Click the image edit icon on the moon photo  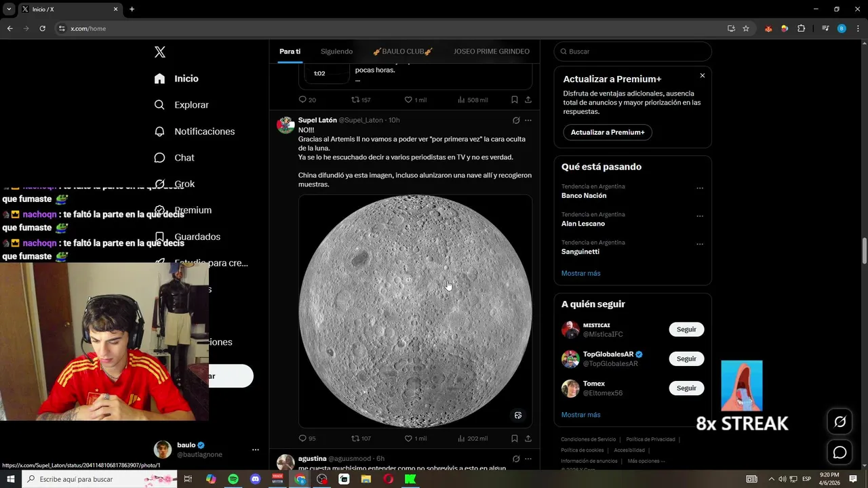pyautogui.click(x=518, y=415)
